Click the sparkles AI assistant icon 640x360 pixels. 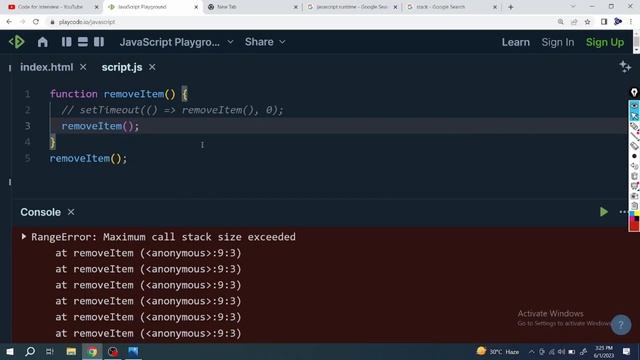[x=625, y=67]
